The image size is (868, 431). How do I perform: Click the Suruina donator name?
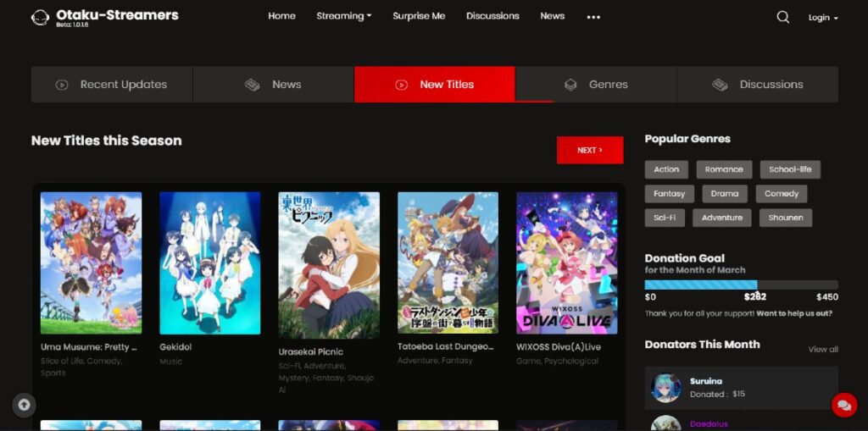[706, 381]
